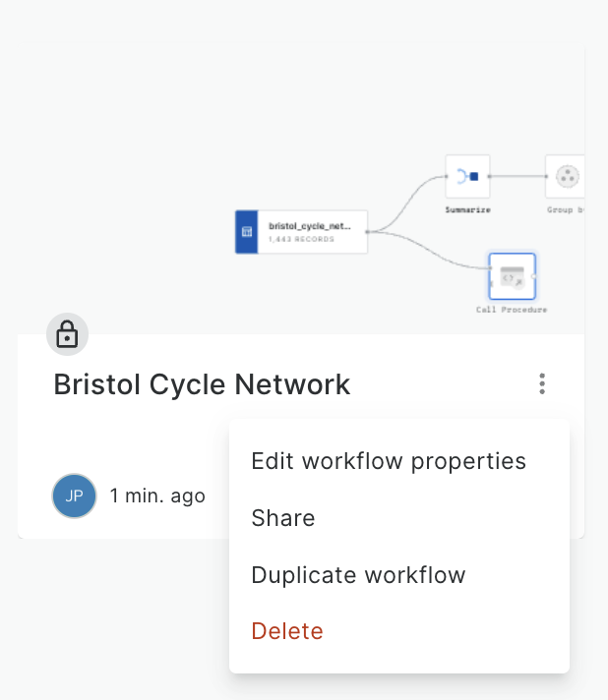Click the 1,443 RECORDS count text
The width and height of the screenshot is (608, 700).
301,239
